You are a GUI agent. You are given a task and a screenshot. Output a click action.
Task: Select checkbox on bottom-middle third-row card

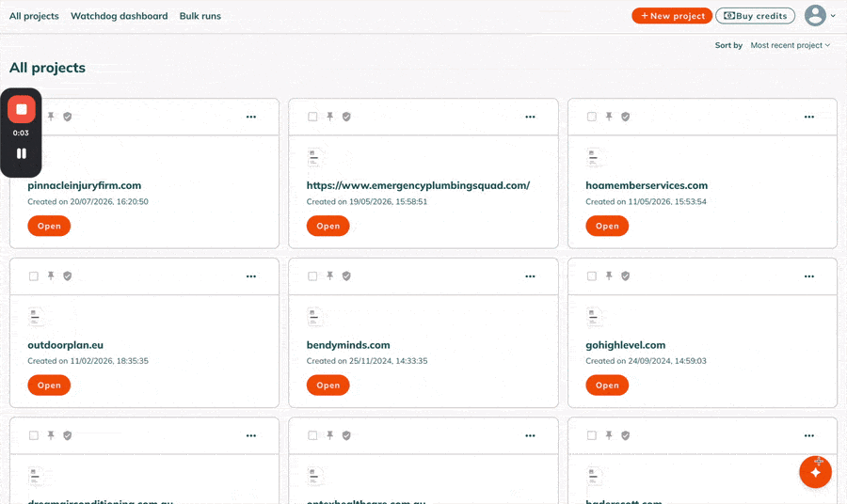coord(312,435)
